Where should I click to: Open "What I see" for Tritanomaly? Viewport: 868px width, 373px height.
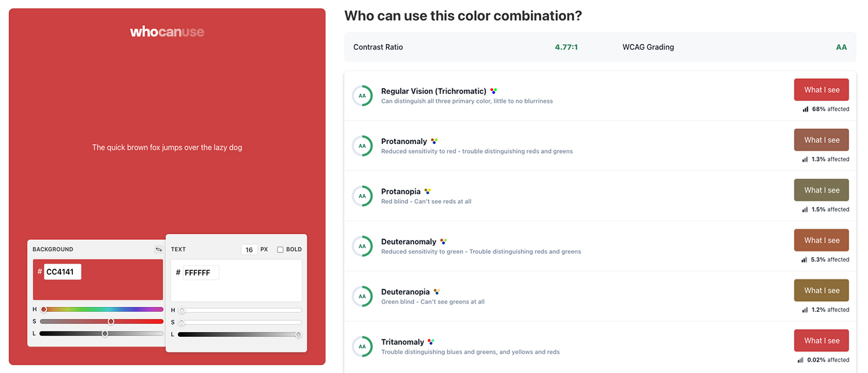pos(821,340)
